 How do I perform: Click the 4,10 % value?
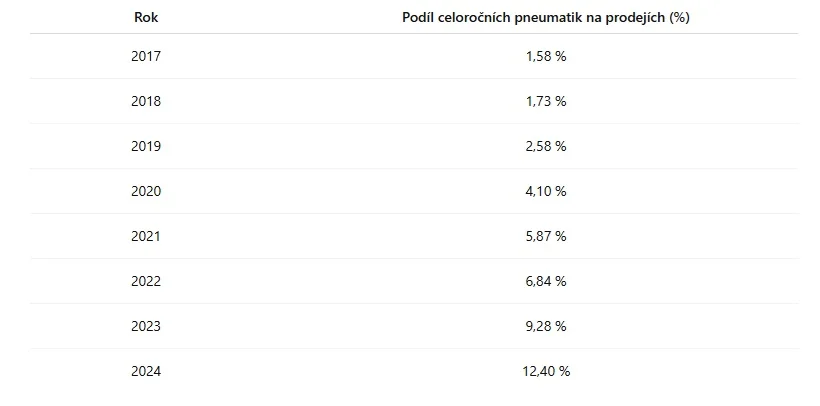(546, 191)
